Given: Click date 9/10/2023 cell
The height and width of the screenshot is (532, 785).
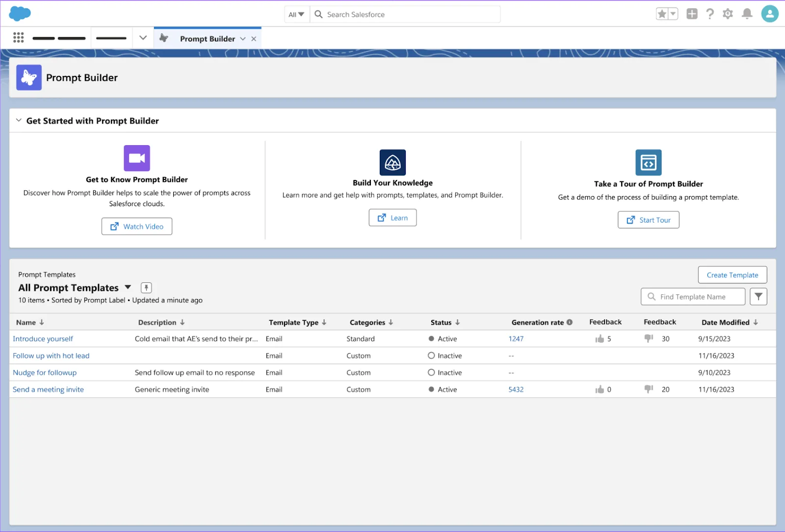Looking at the screenshot, I should click(714, 373).
